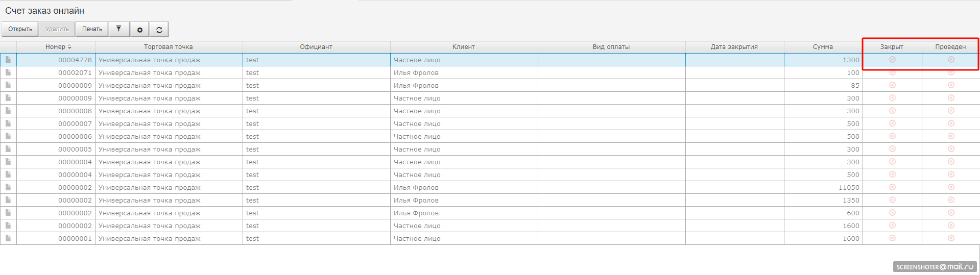
Task: Toggle Закрыт status for order 00004778
Action: pos(892,60)
